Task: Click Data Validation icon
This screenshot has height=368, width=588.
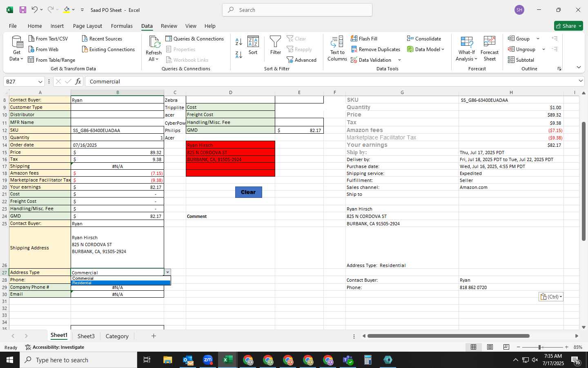Action: (354, 60)
